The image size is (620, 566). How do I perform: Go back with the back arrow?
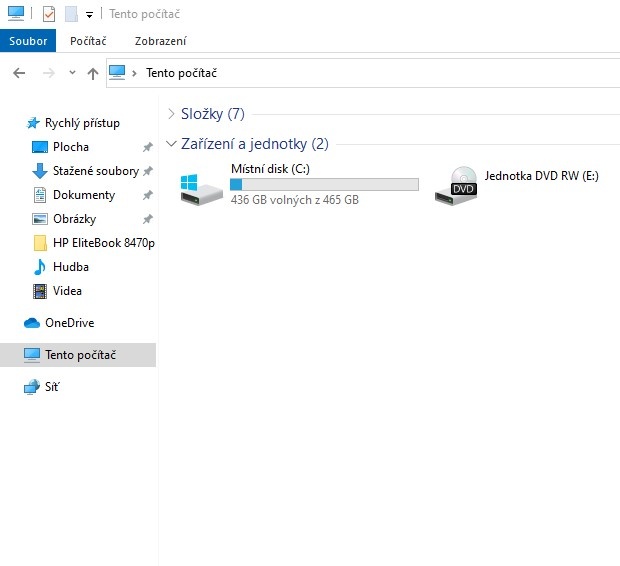(19, 73)
